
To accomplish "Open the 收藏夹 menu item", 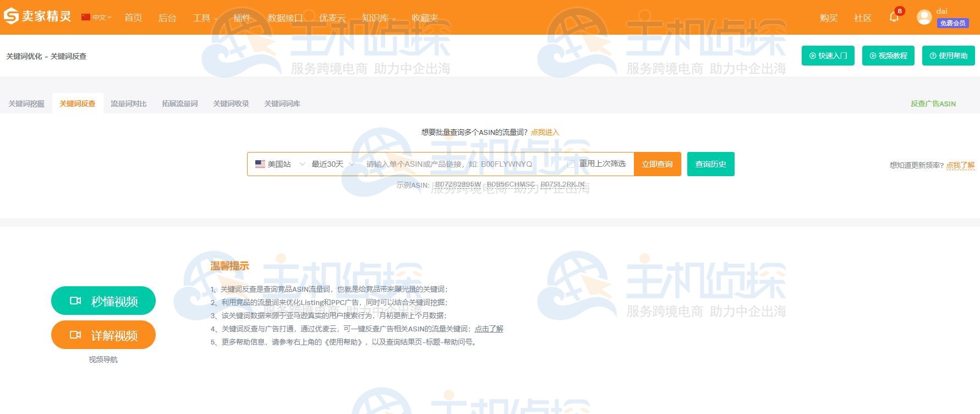I will pos(425,18).
